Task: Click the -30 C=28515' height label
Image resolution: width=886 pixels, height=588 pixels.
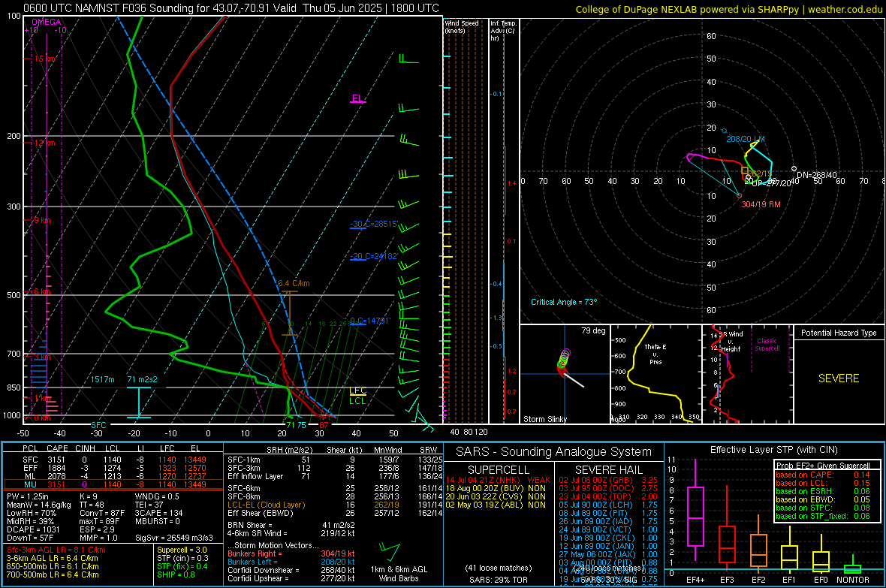Action: tap(374, 224)
